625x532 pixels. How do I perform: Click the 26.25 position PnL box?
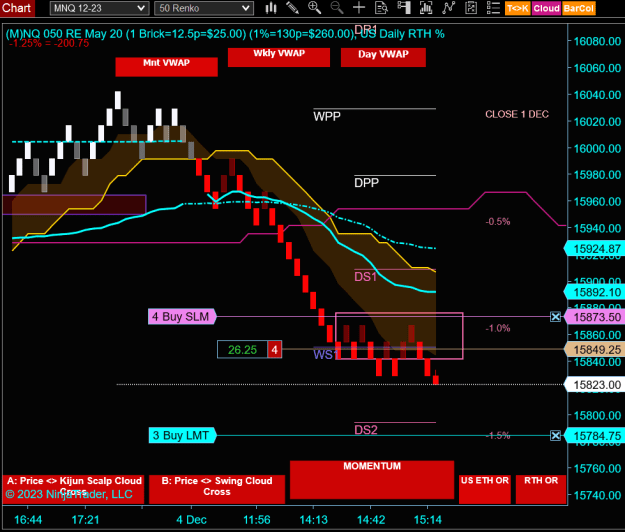click(242, 349)
